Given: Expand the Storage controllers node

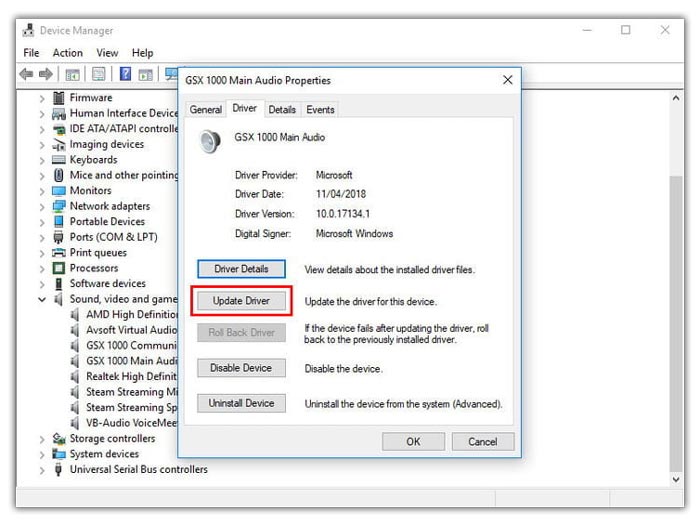Looking at the screenshot, I should [x=42, y=439].
